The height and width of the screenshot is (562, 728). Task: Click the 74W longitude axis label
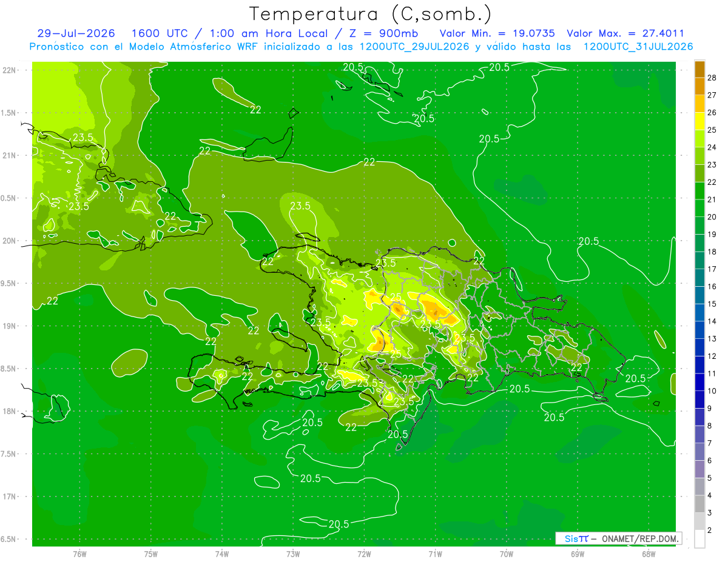222,554
